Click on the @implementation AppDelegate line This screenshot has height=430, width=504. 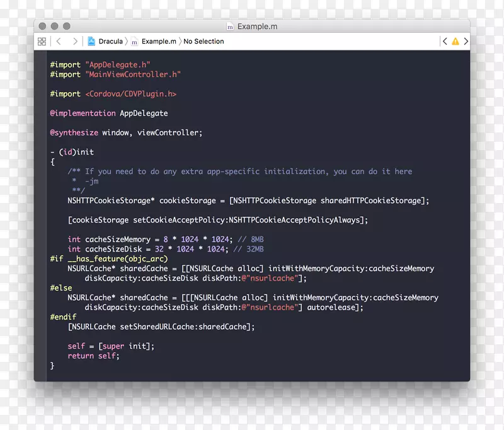point(109,113)
